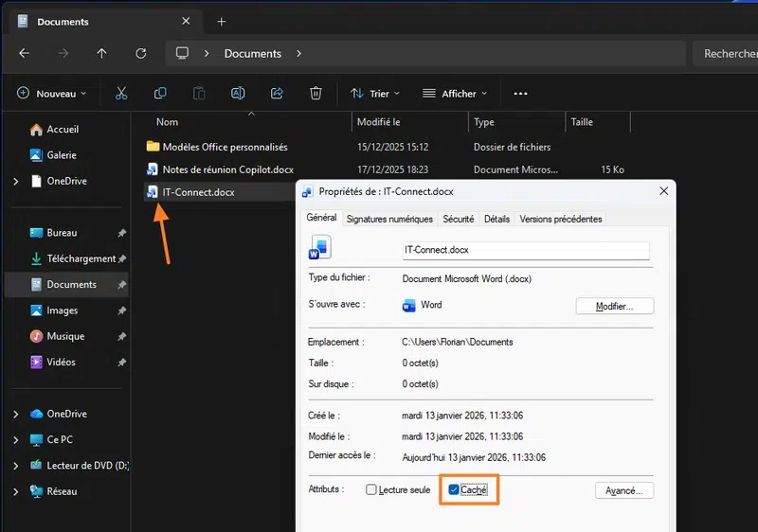Go up one folder with up arrow
758x532 pixels.
point(102,54)
